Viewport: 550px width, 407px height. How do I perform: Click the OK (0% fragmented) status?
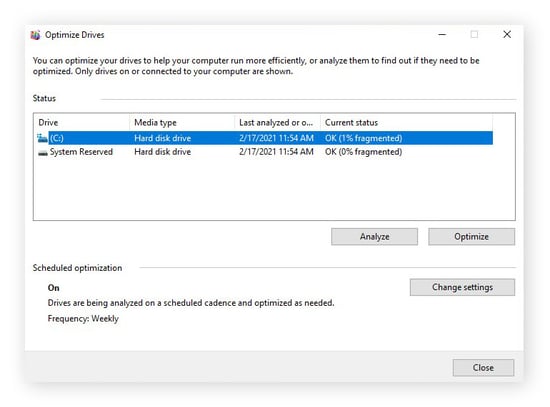pyautogui.click(x=363, y=152)
